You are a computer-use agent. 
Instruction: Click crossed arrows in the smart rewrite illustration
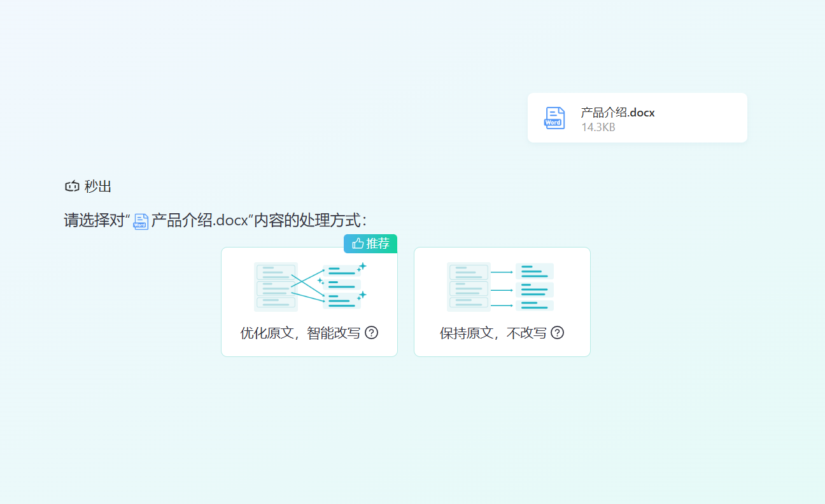tap(307, 285)
